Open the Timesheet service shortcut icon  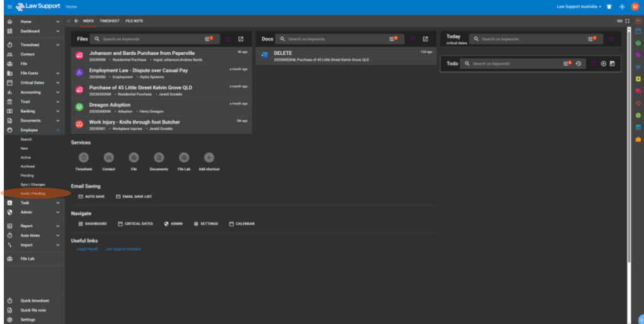84,157
